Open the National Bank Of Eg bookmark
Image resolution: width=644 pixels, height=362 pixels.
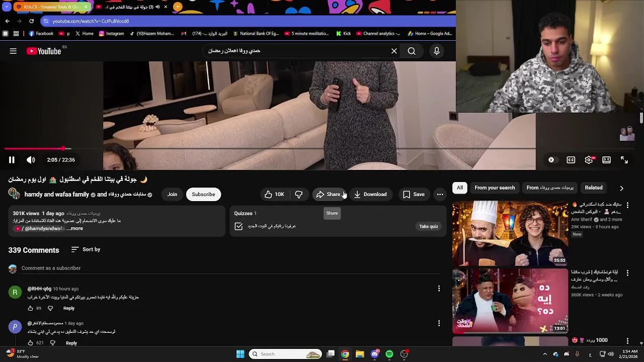[255, 34]
